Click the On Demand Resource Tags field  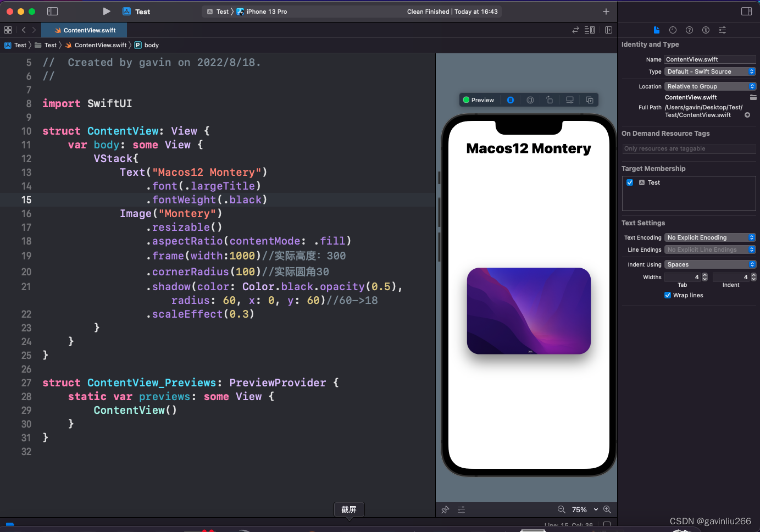[689, 148]
